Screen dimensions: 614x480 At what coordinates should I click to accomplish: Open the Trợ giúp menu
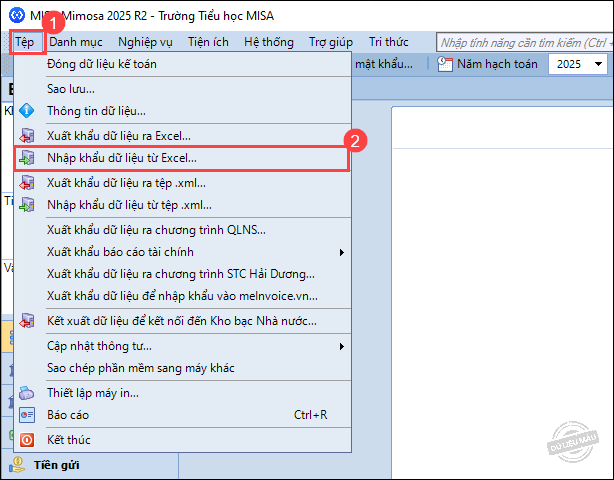331,42
